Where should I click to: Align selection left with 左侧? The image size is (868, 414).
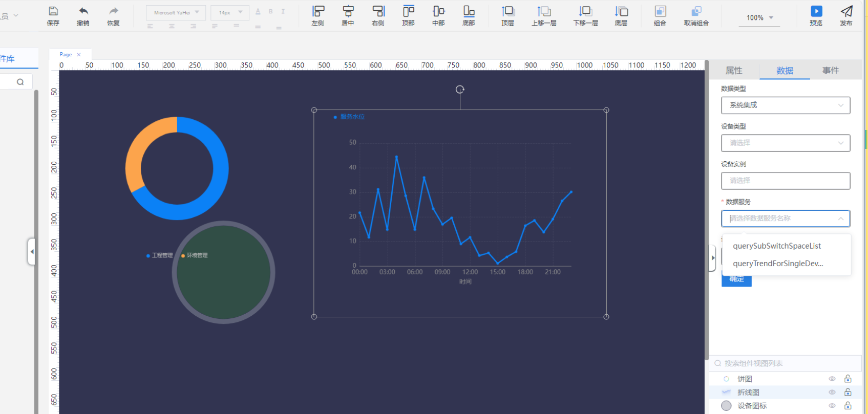(x=318, y=16)
